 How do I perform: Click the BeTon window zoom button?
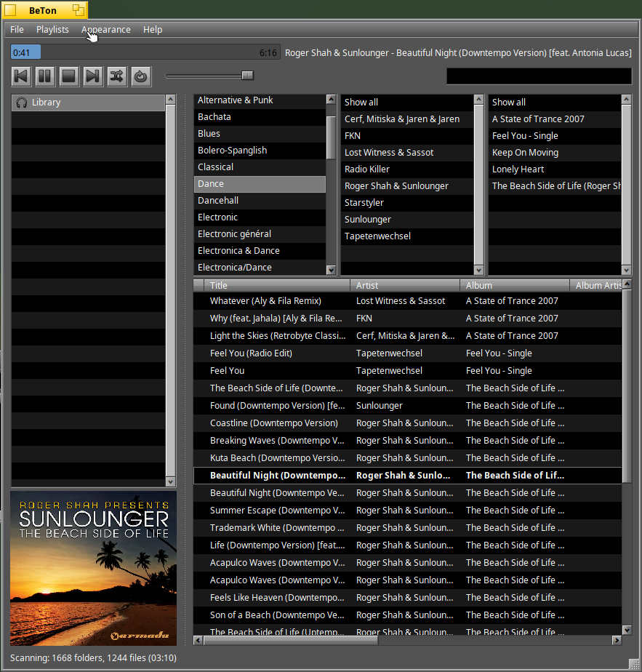[x=77, y=10]
